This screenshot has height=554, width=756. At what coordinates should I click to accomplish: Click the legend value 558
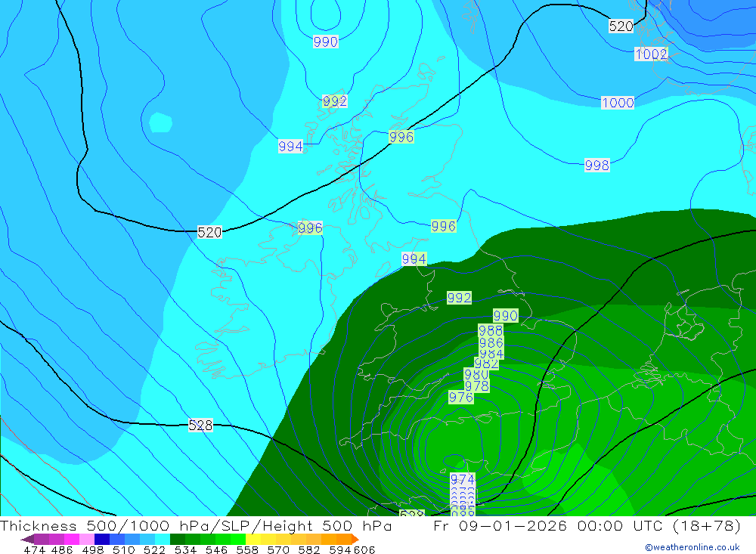point(247,549)
